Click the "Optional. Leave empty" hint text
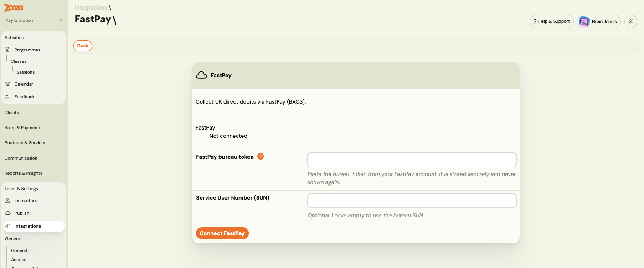This screenshot has width=644, height=268. point(366,216)
